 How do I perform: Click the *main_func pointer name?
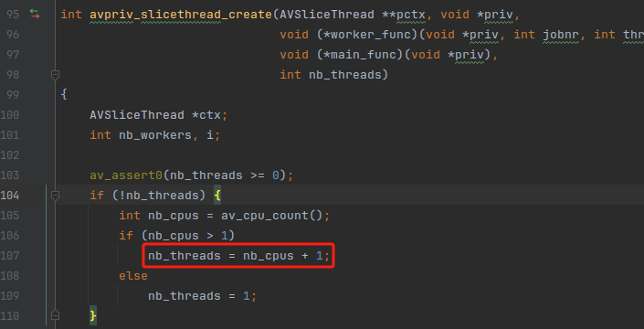click(x=360, y=56)
